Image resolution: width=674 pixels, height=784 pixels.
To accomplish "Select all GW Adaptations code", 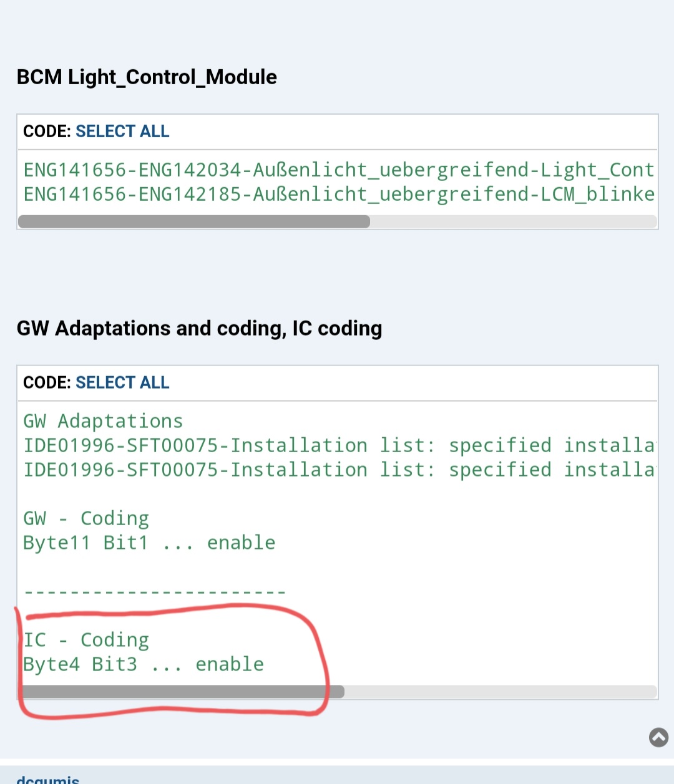I will click(x=122, y=383).
